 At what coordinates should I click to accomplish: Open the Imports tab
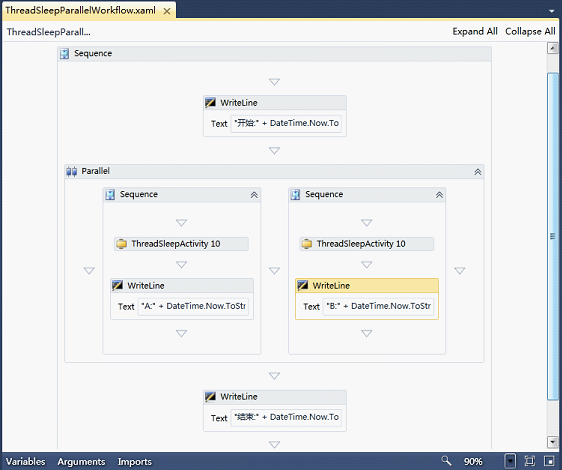135,461
